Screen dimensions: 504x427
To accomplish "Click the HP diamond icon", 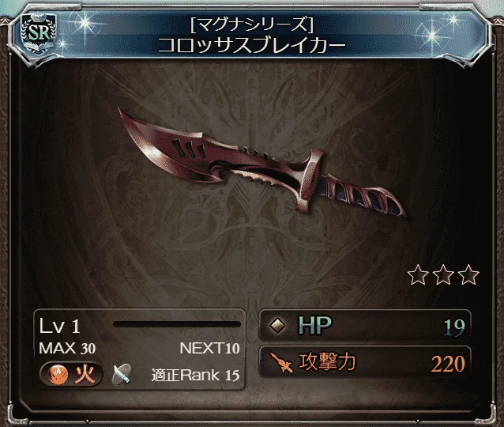I will point(278,325).
